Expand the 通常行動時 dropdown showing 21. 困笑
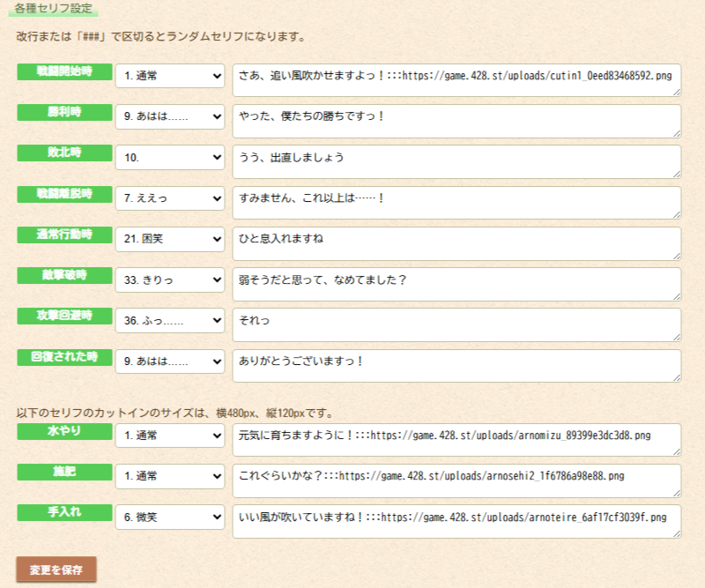Viewport: 705px width, 588px height. pyautogui.click(x=170, y=239)
